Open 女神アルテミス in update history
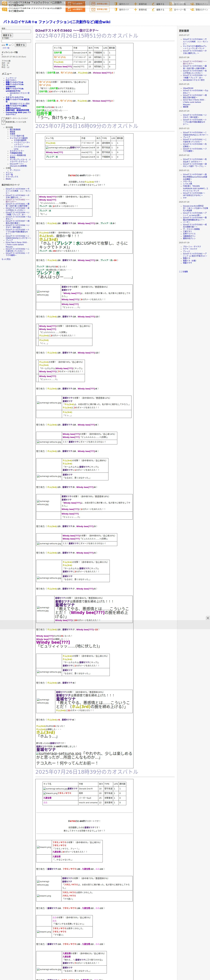The width and height of the screenshot is (210, 980). (189, 234)
